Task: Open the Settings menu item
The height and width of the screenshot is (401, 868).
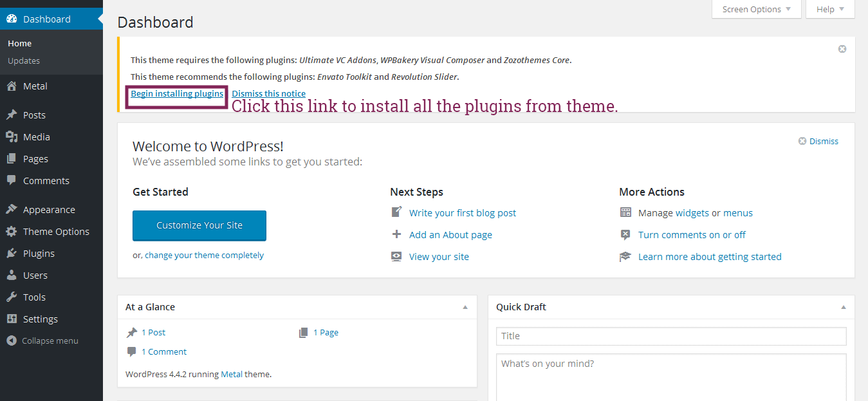Action: [x=40, y=319]
